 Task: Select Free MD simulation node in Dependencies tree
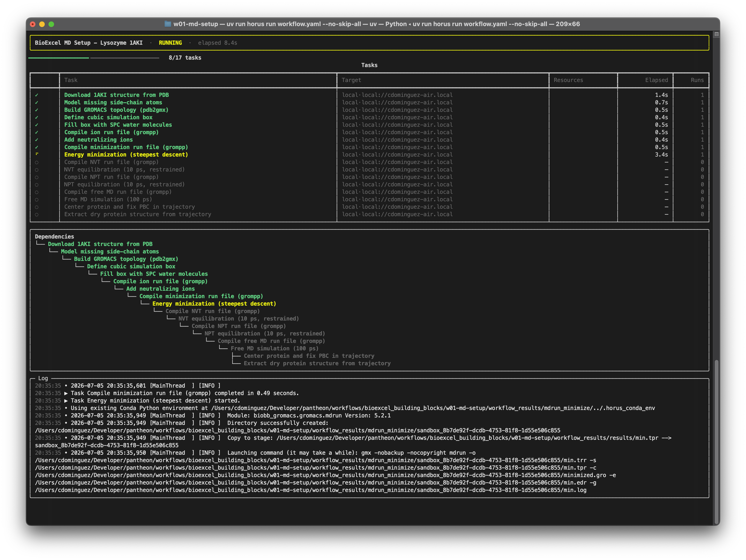[275, 348]
